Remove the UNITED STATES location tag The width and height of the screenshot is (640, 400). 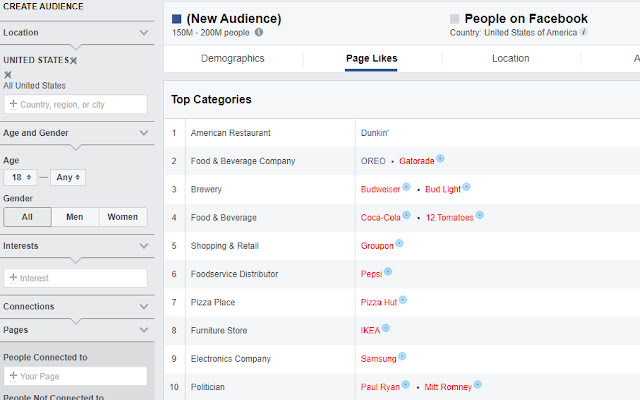point(73,60)
